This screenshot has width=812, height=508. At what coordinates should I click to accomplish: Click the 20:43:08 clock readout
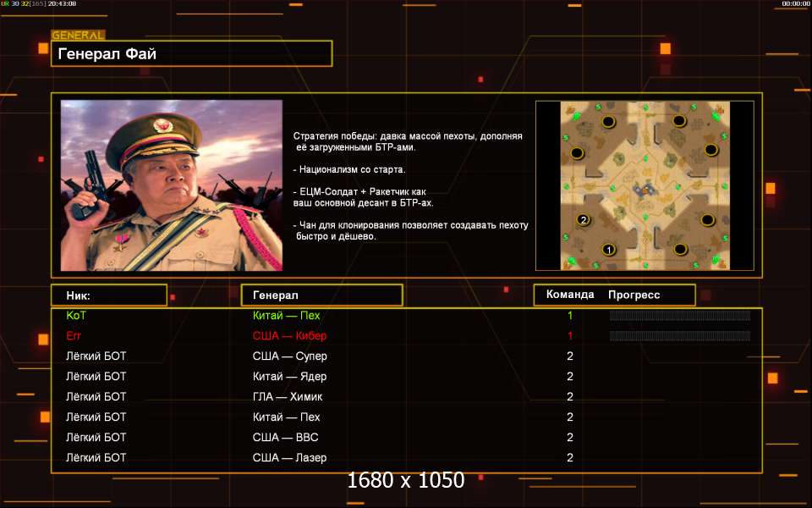(62, 3)
